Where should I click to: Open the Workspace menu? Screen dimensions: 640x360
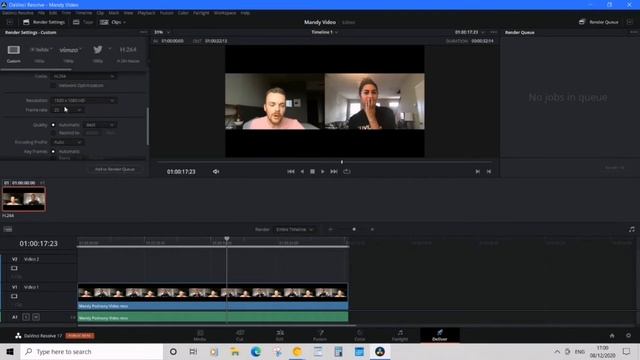(225, 13)
